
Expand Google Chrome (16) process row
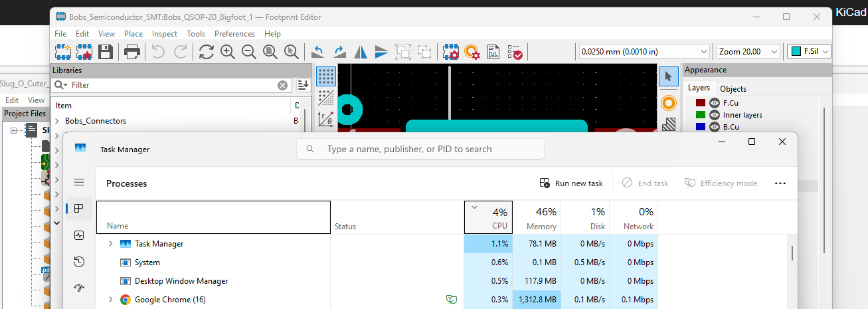click(x=110, y=300)
